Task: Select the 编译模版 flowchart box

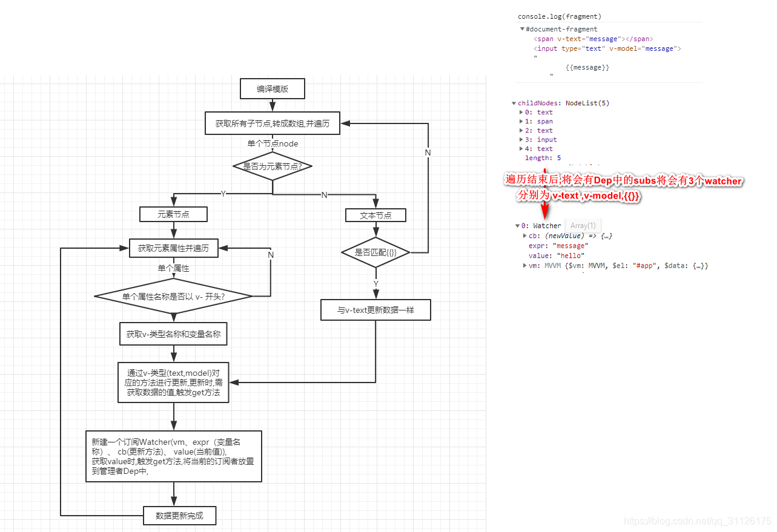Action: [x=273, y=89]
